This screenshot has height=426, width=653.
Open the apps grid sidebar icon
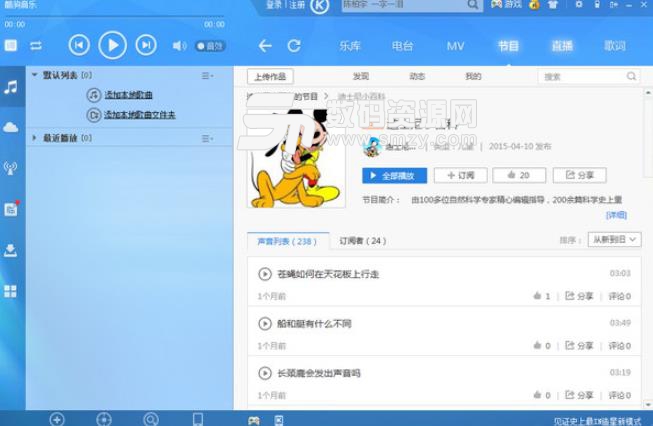pyautogui.click(x=11, y=291)
